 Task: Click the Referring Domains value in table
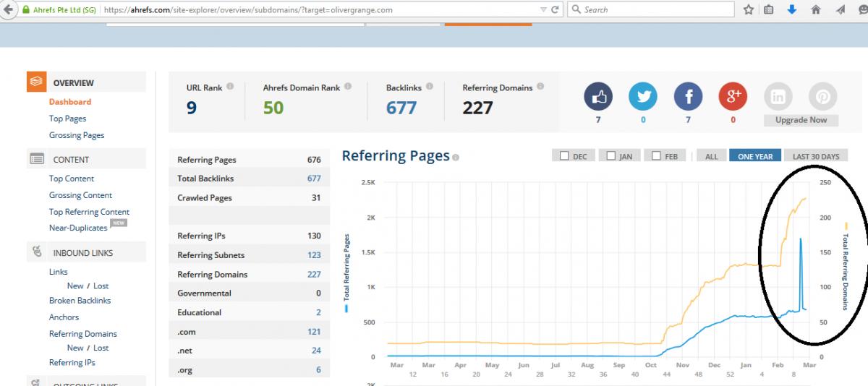coord(314,275)
